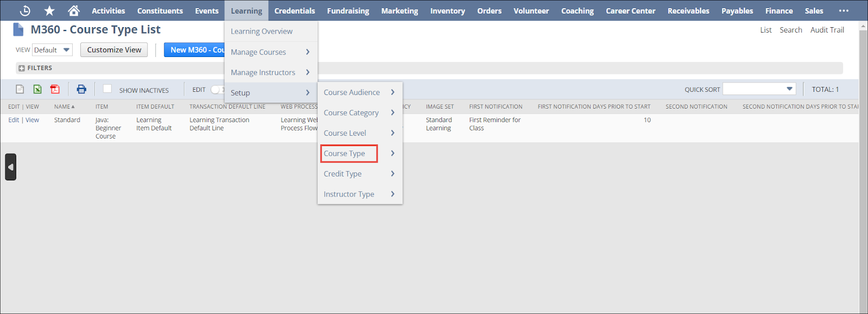Image resolution: width=868 pixels, height=314 pixels.
Task: Open the more menus ellipsis icon
Action: coord(844,11)
